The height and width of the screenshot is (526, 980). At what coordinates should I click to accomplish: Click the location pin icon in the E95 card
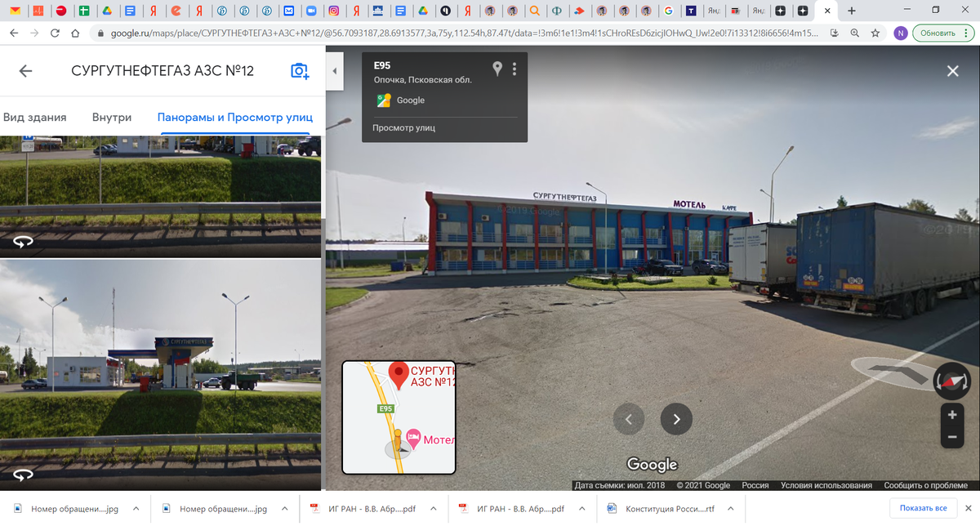tap(497, 69)
